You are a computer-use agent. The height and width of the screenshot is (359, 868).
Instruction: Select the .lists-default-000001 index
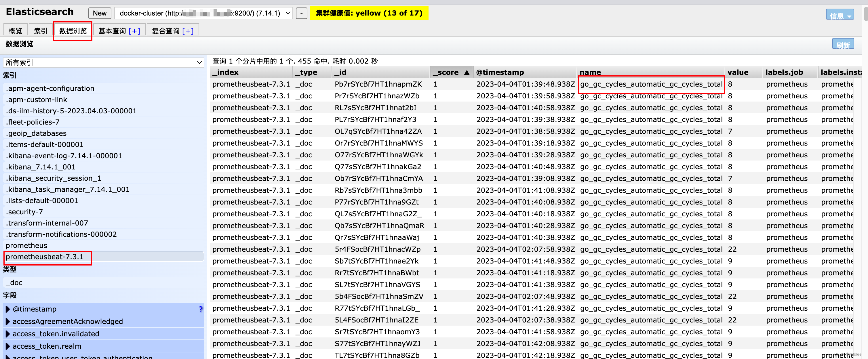[103, 200]
